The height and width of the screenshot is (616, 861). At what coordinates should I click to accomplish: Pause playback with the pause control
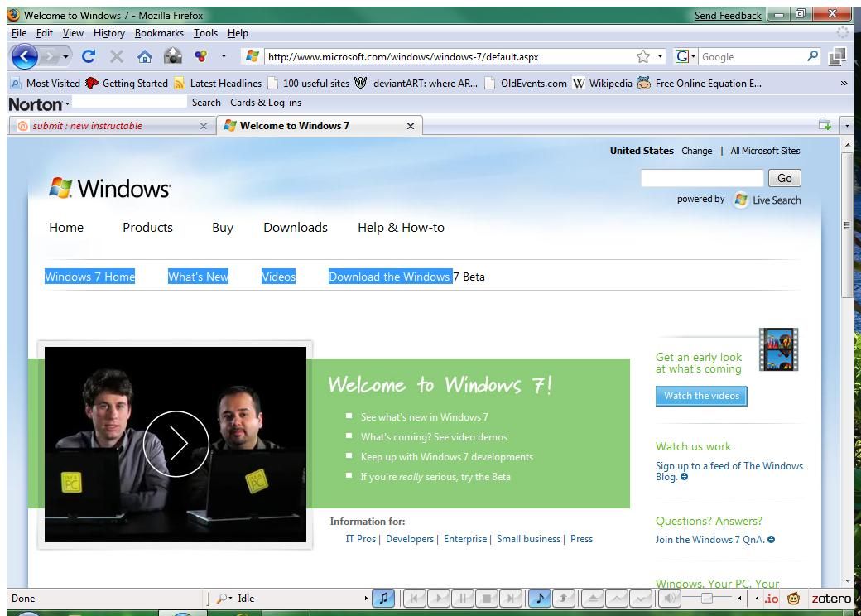click(462, 597)
